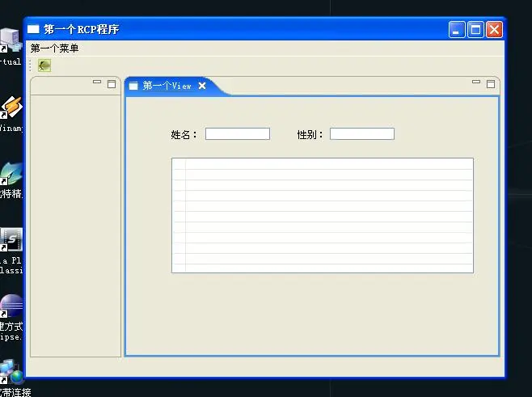Open the Winamp desktop shortcut
The height and width of the screenshot is (397, 532).
click(11, 108)
